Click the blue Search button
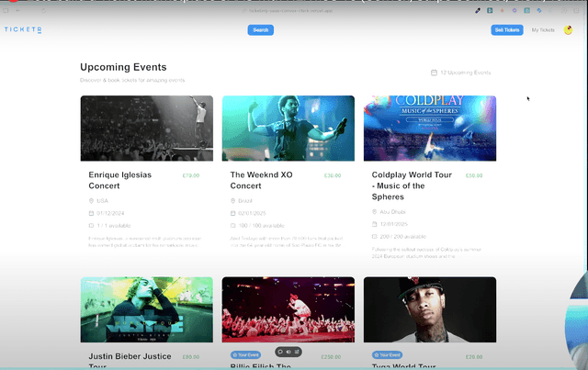 coord(261,30)
